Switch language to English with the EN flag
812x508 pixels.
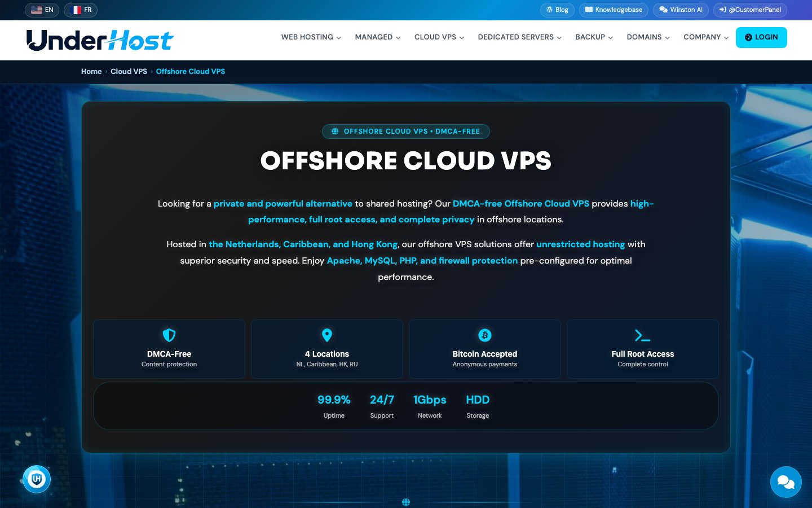pos(42,10)
